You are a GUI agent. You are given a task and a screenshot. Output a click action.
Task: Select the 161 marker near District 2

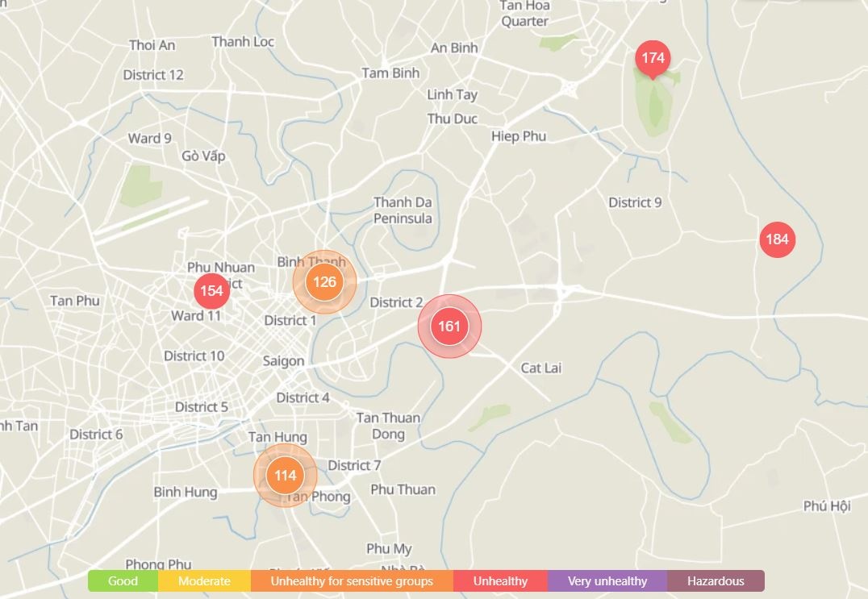[449, 327]
